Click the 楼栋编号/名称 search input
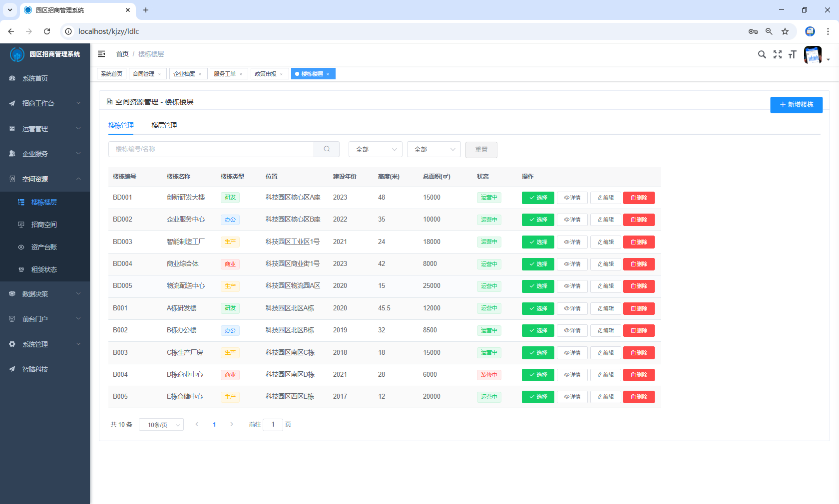Viewport: 839px width, 504px height. (x=211, y=149)
